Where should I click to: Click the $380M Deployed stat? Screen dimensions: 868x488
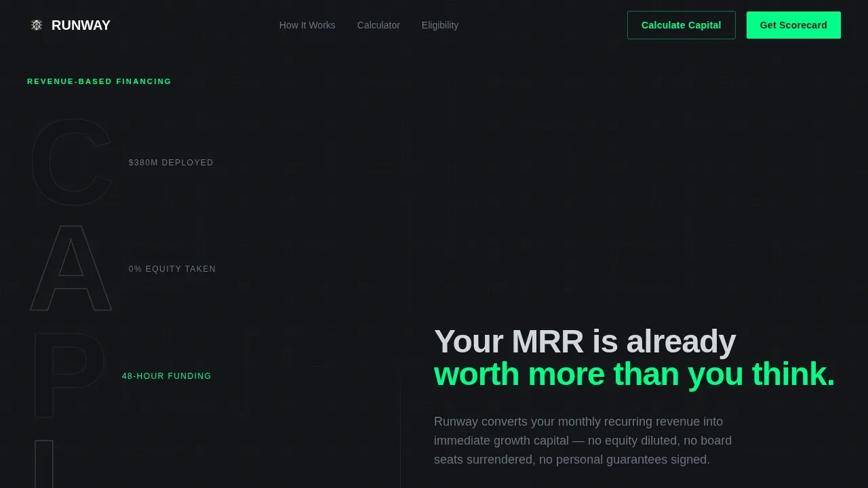click(171, 163)
